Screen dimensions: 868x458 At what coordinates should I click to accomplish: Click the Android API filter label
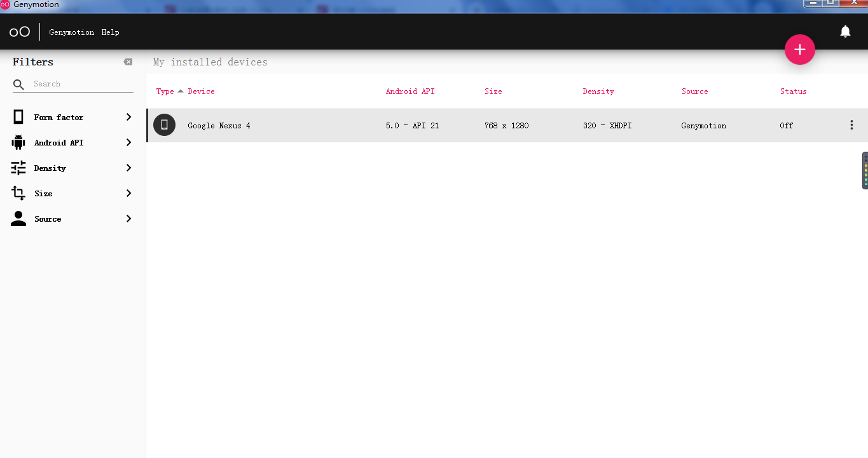[x=59, y=143]
